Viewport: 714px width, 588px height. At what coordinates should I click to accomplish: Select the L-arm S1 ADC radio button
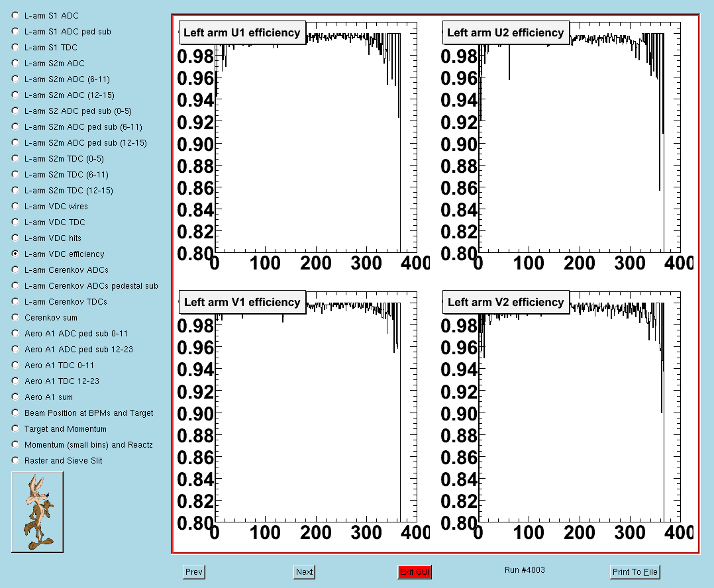15,15
